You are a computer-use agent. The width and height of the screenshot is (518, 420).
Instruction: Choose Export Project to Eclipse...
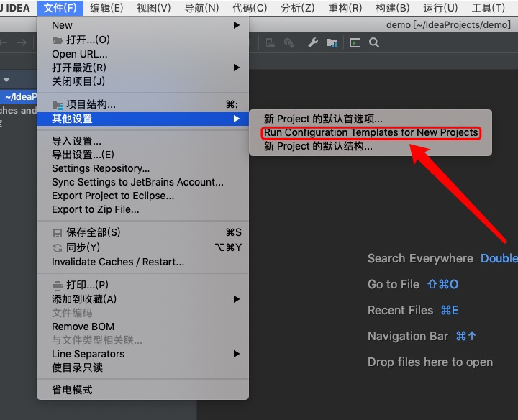(x=142, y=196)
